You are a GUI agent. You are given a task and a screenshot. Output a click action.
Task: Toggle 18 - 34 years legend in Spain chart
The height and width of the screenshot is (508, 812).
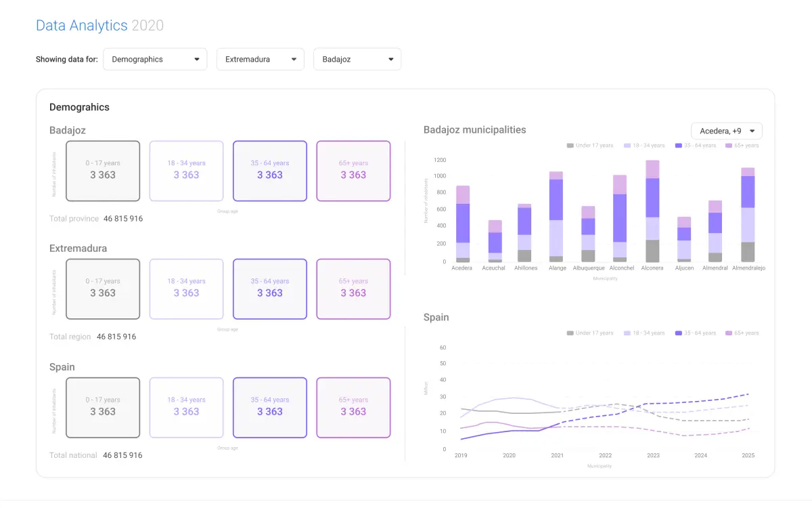tap(644, 333)
